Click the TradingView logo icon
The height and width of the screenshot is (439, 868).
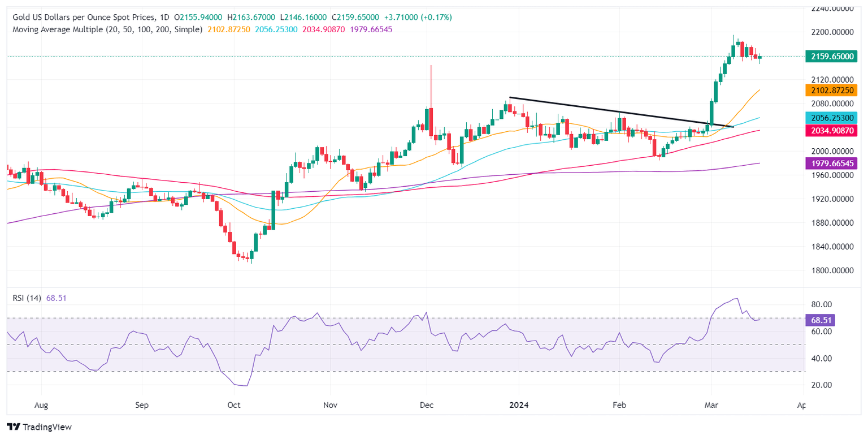coord(13,427)
